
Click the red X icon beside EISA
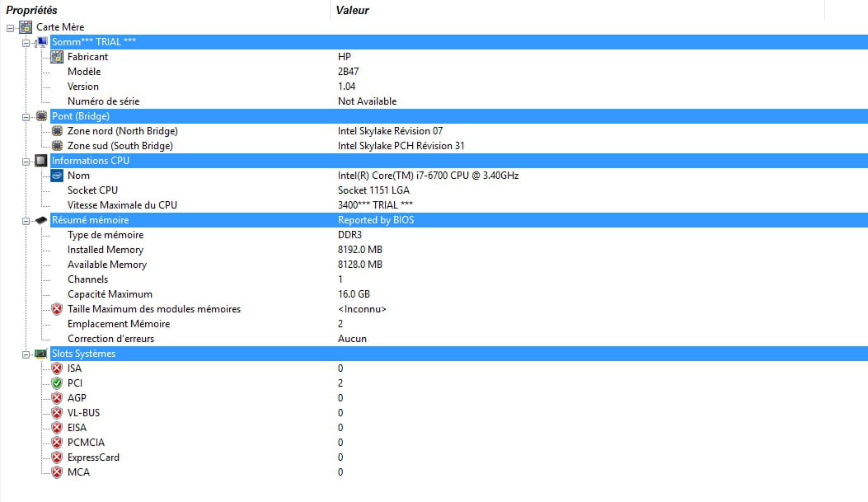tap(56, 427)
